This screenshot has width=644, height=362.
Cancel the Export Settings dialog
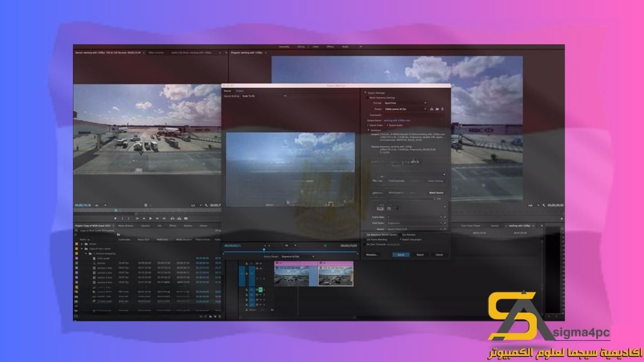pyautogui.click(x=439, y=255)
